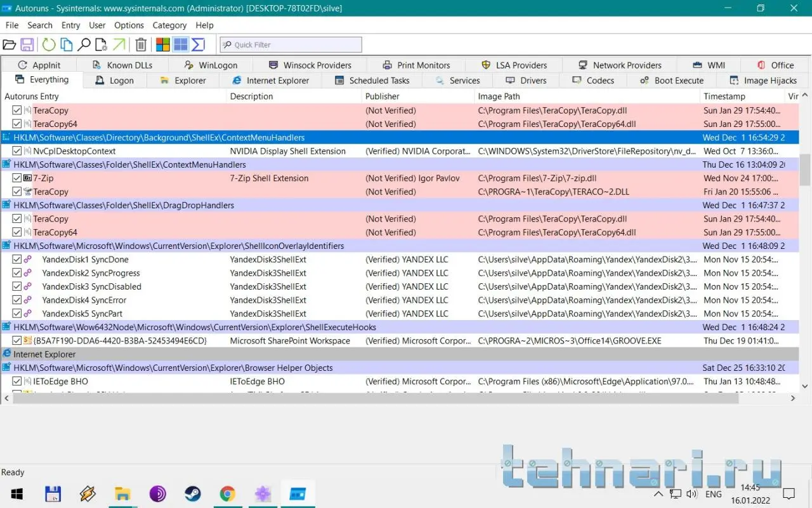This screenshot has width=812, height=508.
Task: Delete selected entry with trash icon
Action: coord(141,44)
